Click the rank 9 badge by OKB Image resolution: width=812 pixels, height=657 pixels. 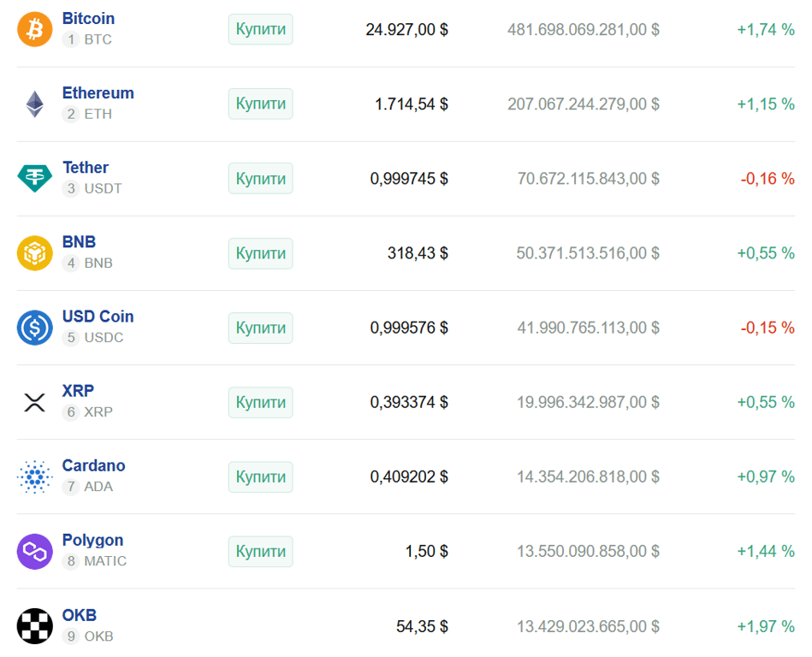click(71, 636)
